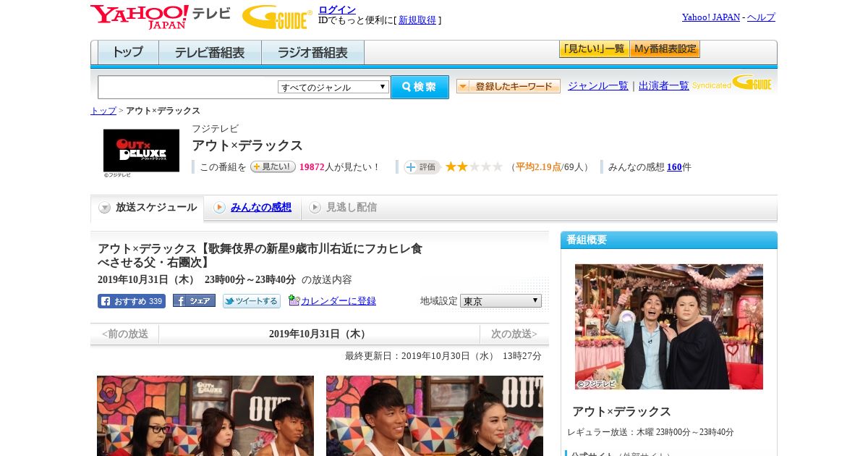
Task: Click the カレンダーに登録 link
Action: click(x=339, y=301)
